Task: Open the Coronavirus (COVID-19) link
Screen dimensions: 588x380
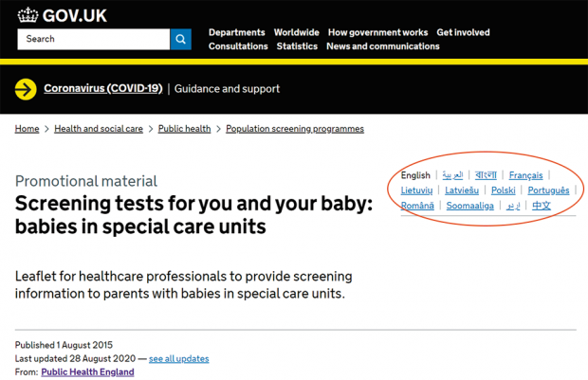Action: (x=103, y=88)
